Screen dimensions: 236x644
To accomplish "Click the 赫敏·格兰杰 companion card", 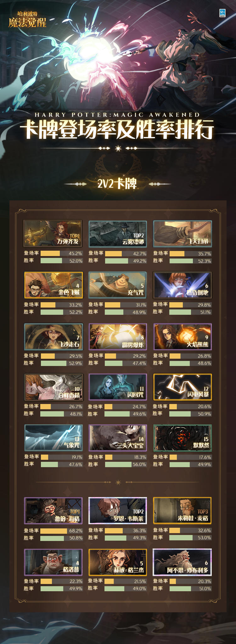I will 118,562.
